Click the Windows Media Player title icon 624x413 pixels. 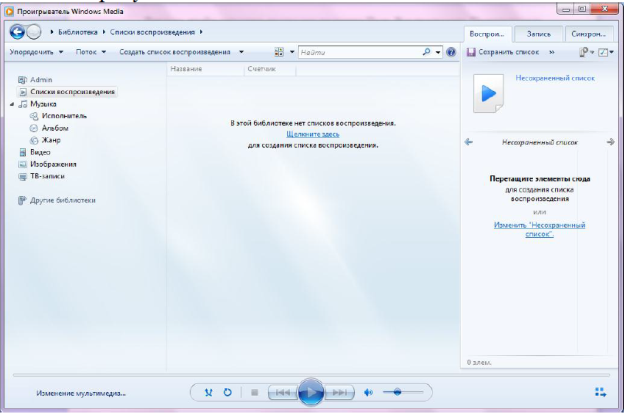tap(9, 12)
